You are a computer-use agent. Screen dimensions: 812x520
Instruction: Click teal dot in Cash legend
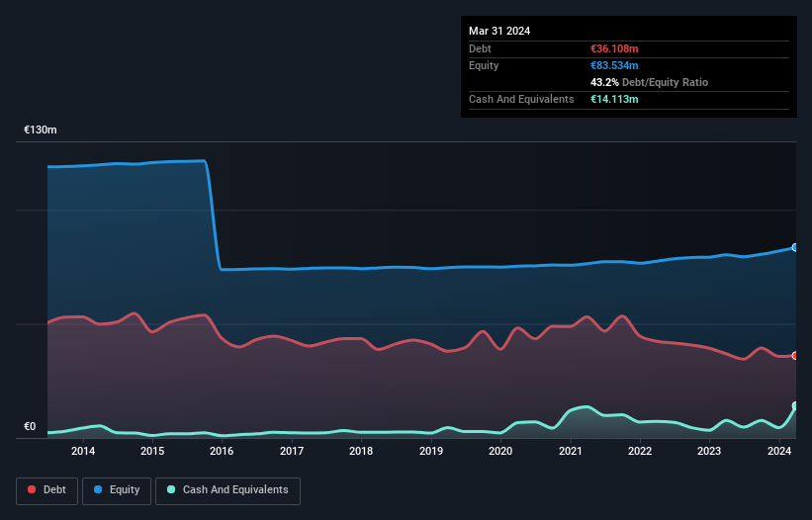(171, 489)
